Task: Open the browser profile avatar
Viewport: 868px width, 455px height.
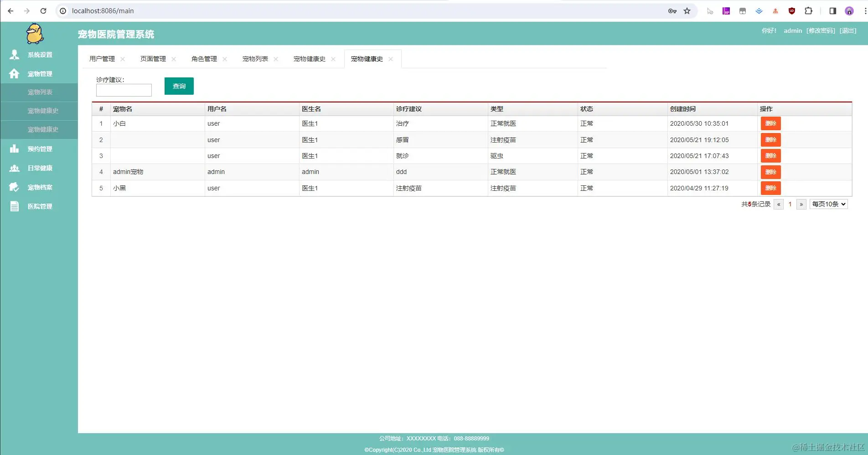Action: point(849,11)
